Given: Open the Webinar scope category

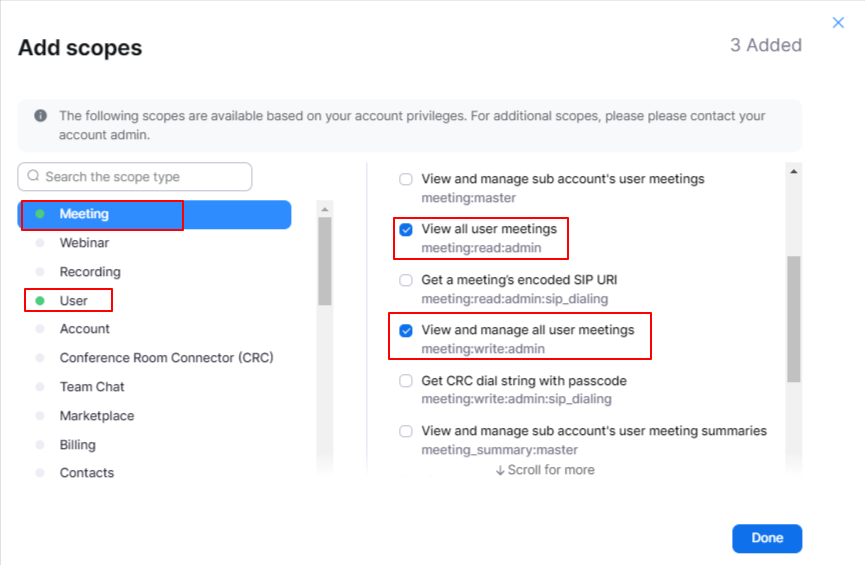Looking at the screenshot, I should click(84, 243).
